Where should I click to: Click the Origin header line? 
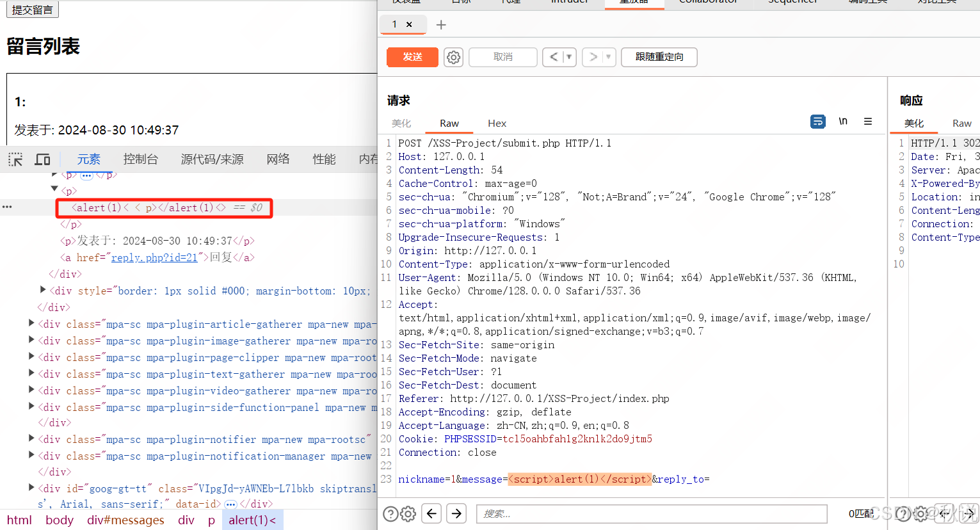coord(467,250)
